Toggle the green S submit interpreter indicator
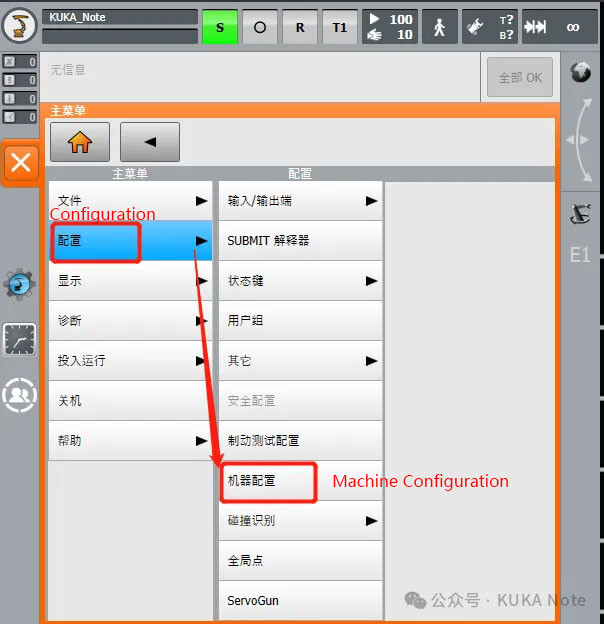Screen dimensions: 604x624 (220, 27)
